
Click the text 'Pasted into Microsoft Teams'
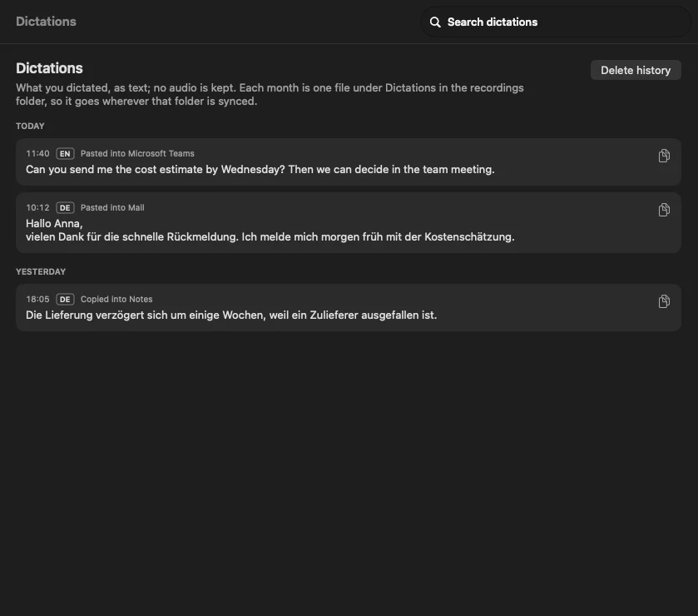(x=137, y=154)
